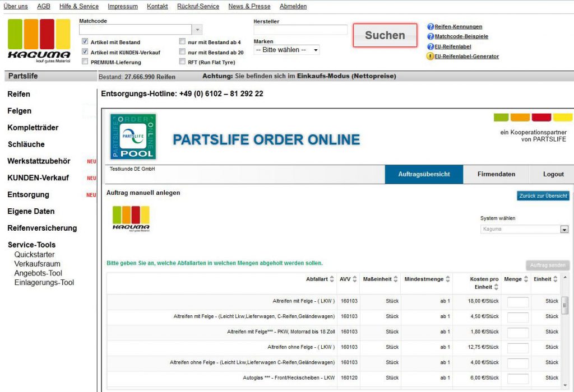Enable RFT (Run Flat Tyre) checkbox

(x=182, y=62)
